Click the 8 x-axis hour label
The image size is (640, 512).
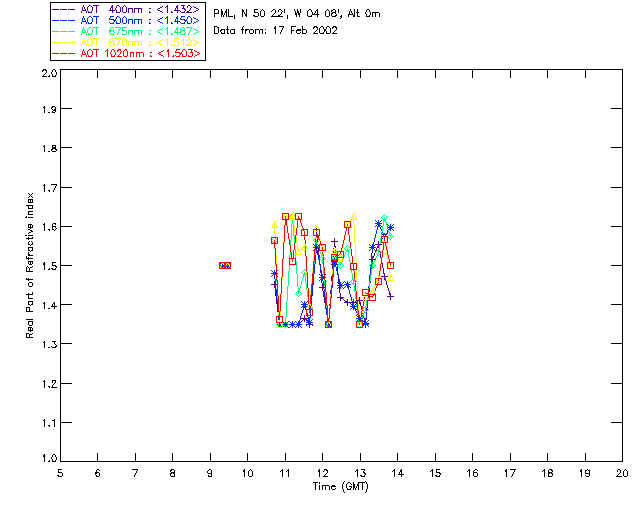tap(173, 473)
